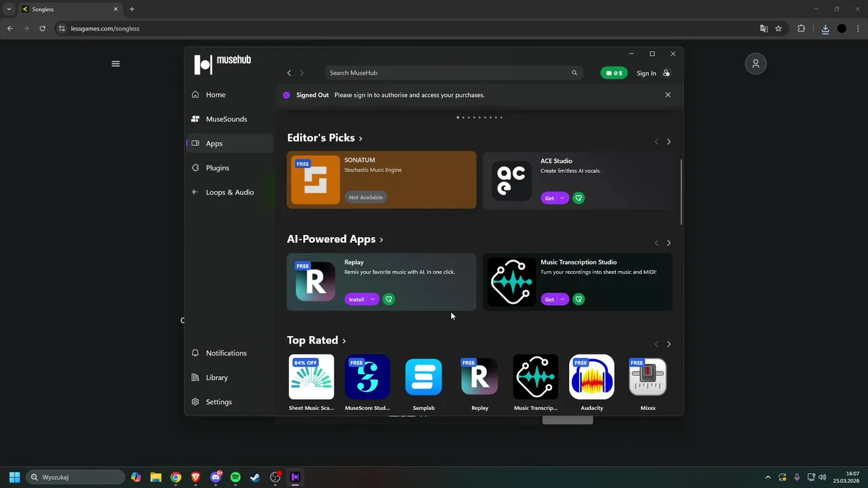Open the green 0$ wallet balance
The image size is (868, 488).
tap(614, 73)
